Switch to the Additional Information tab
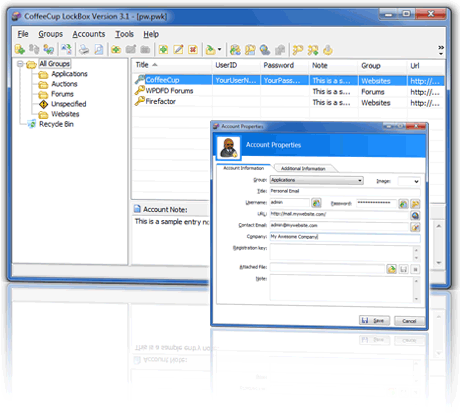Viewport: 460px width, 420px height. [303, 168]
